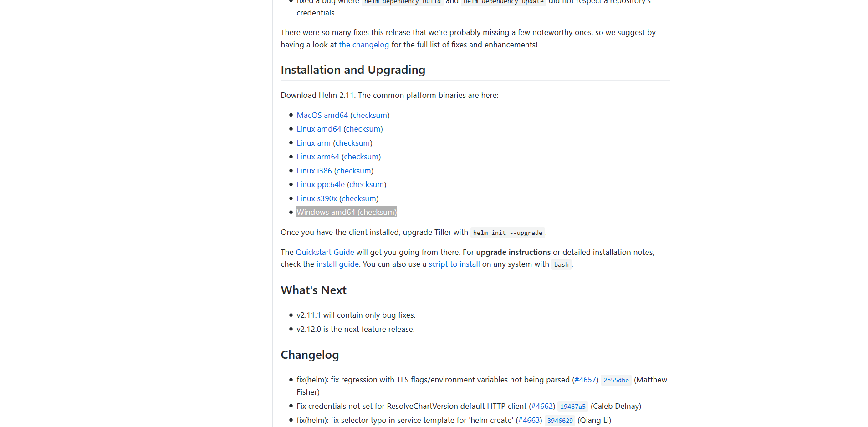Open pull request #4662
Image resolution: width=868 pixels, height=427 pixels.
(x=542, y=406)
